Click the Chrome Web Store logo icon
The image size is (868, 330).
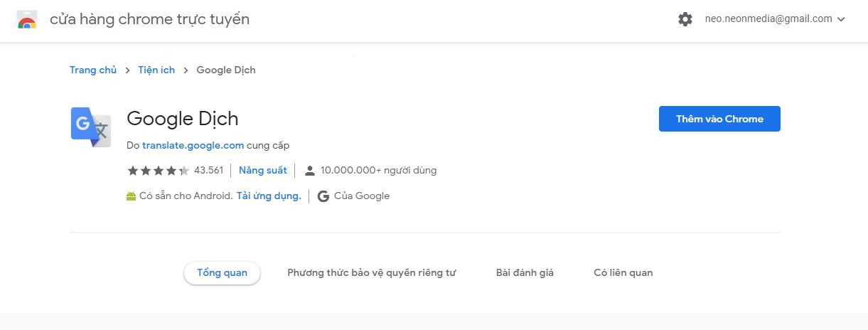tap(27, 20)
